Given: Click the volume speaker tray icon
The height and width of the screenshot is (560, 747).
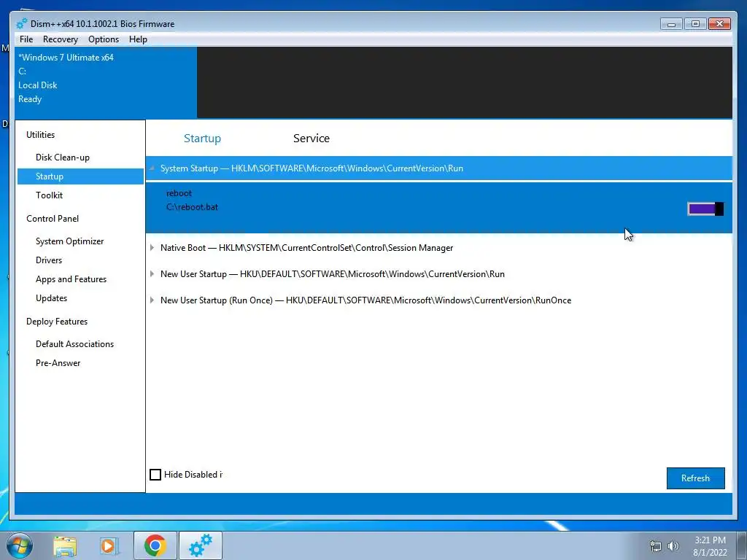Looking at the screenshot, I should coord(673,546).
